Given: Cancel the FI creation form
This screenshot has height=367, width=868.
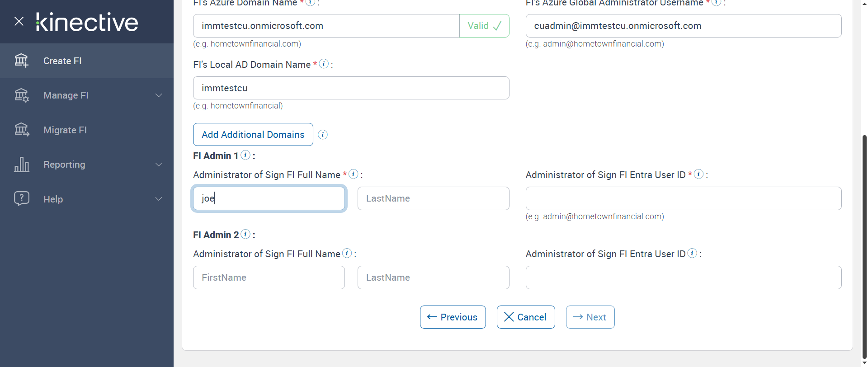Looking at the screenshot, I should pos(525,317).
